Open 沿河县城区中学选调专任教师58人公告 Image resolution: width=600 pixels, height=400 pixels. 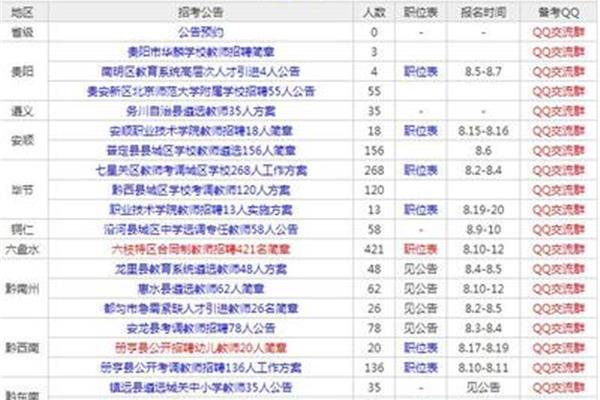pyautogui.click(x=201, y=230)
